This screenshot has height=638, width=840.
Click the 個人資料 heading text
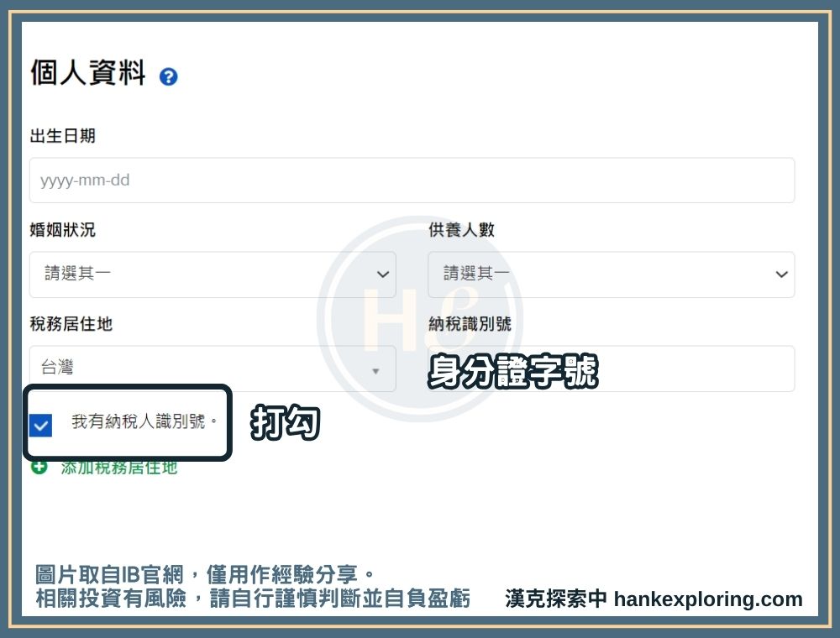click(88, 73)
